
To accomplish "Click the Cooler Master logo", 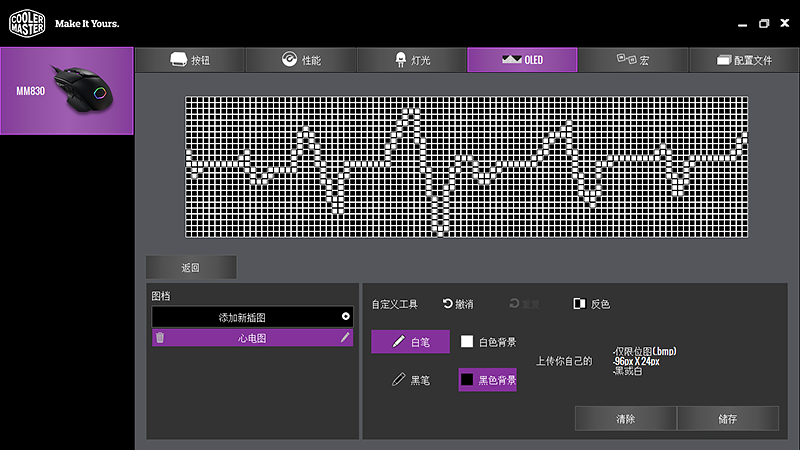I will coord(27,23).
